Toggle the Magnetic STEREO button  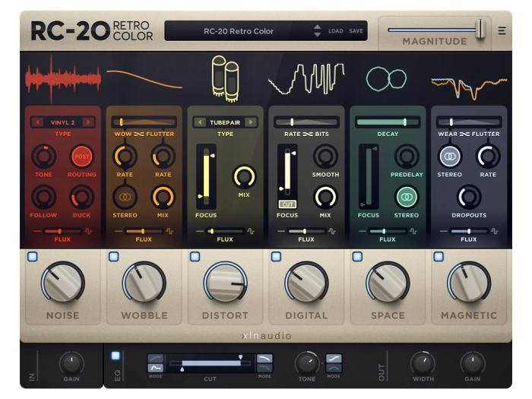tap(450, 157)
